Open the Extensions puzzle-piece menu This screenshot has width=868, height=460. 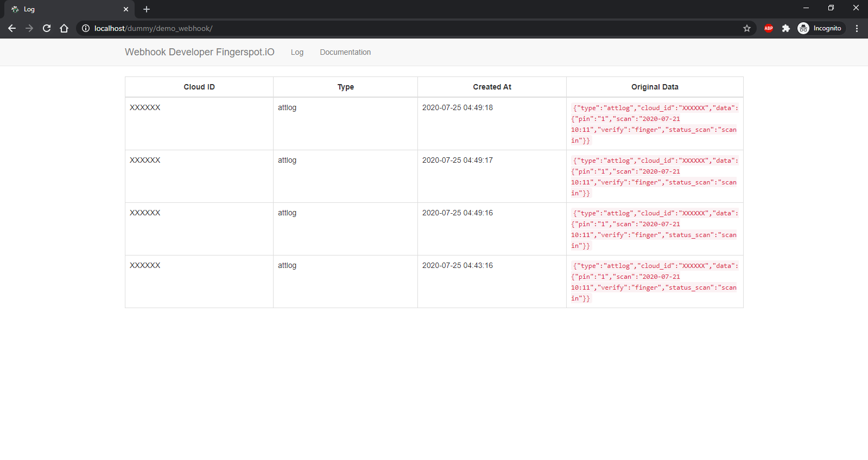pos(785,28)
